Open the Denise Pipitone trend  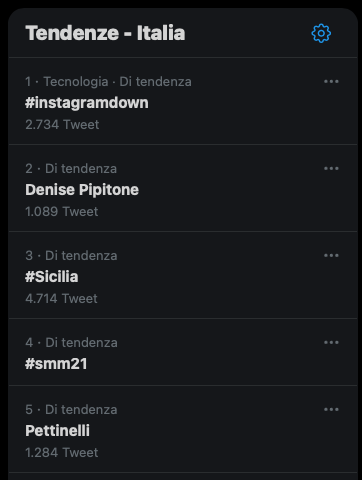pyautogui.click(x=82, y=190)
